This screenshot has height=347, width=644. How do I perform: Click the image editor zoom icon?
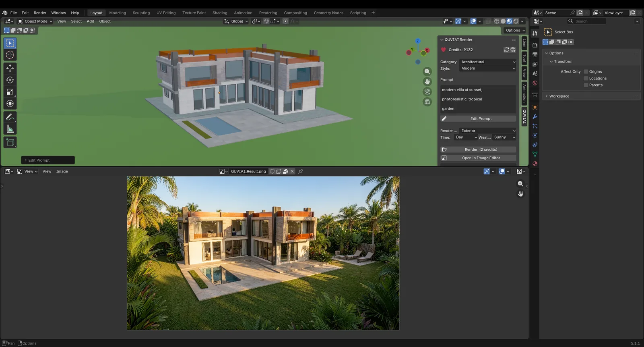click(x=520, y=184)
